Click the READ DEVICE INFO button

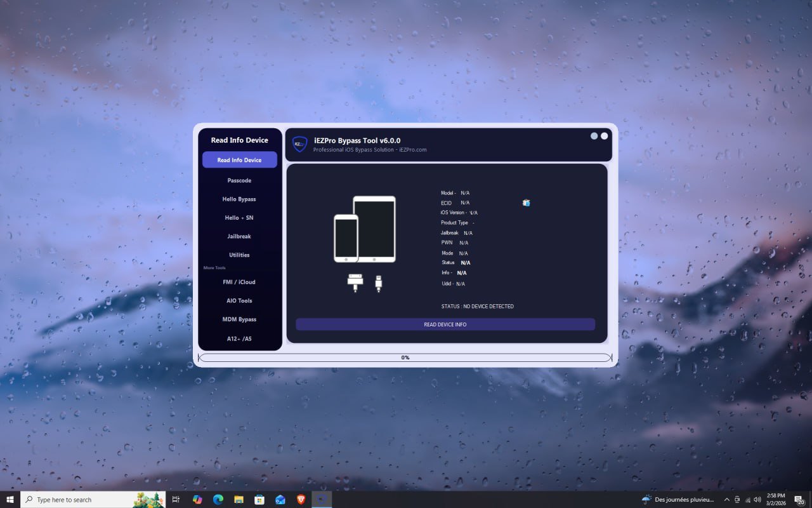(445, 324)
